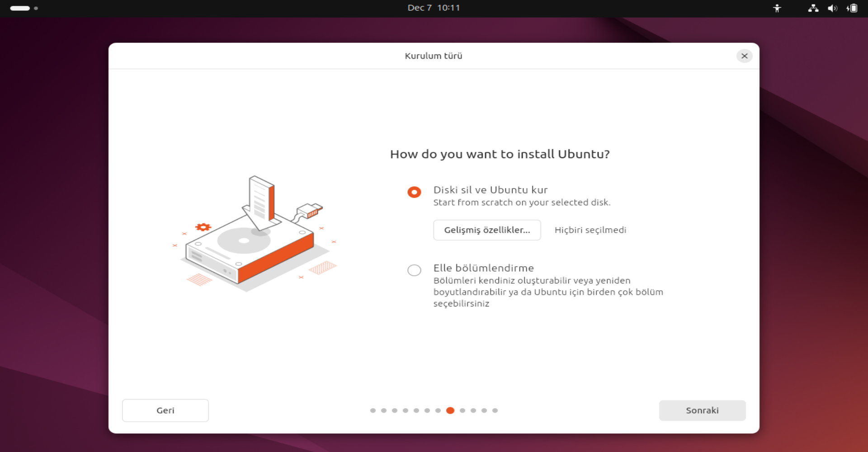The height and width of the screenshot is (452, 868).
Task: Click the hard disk installation illustration
Action: [254, 235]
